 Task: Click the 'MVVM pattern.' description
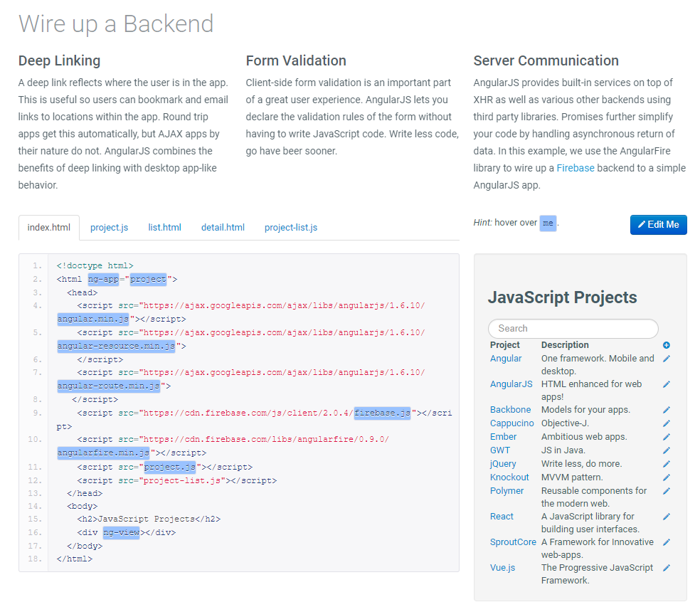point(572,477)
